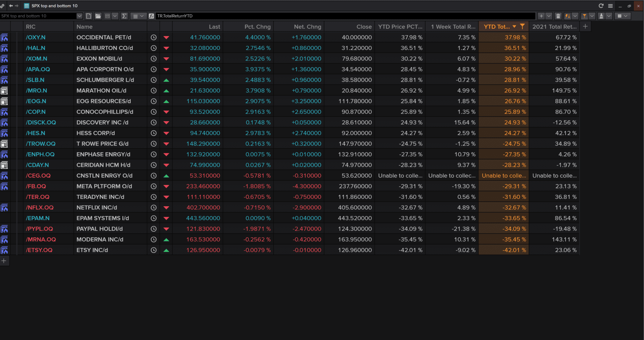This screenshot has height=340, width=644.
Task: Click the clock icon in the HALLIBURTON row
Action: click(153, 48)
